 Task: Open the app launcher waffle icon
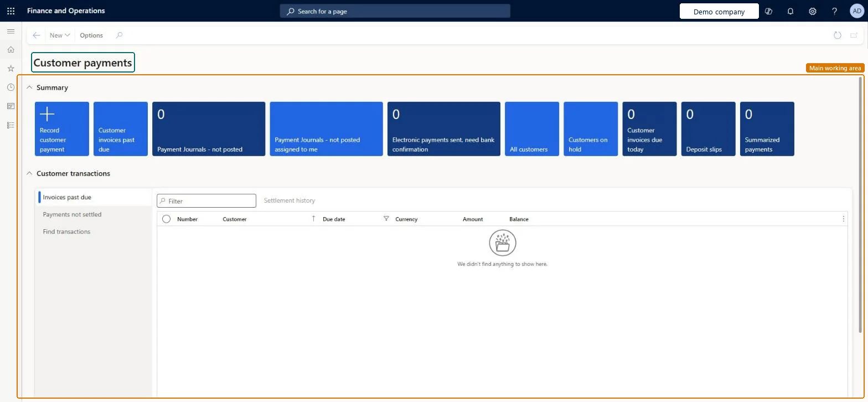[11, 11]
